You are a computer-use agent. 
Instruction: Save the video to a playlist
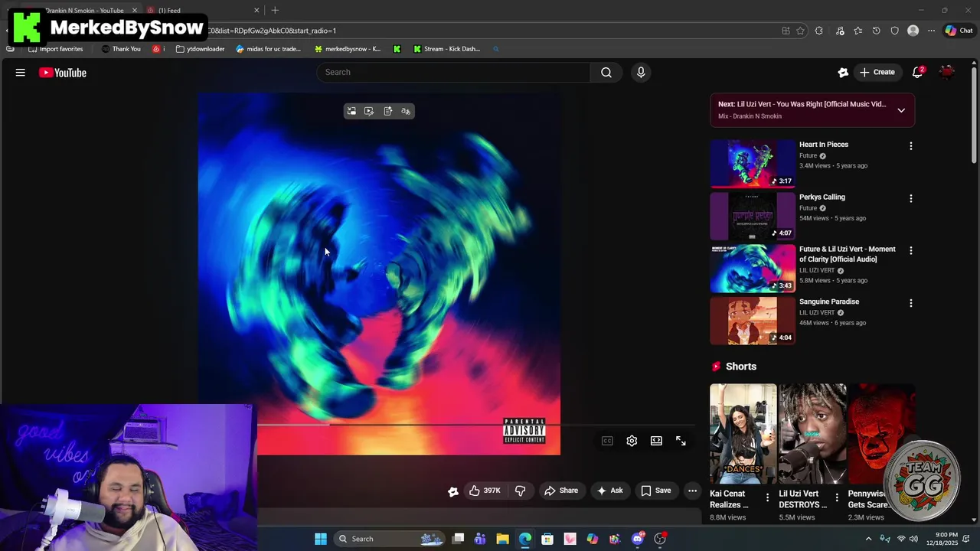pyautogui.click(x=656, y=491)
